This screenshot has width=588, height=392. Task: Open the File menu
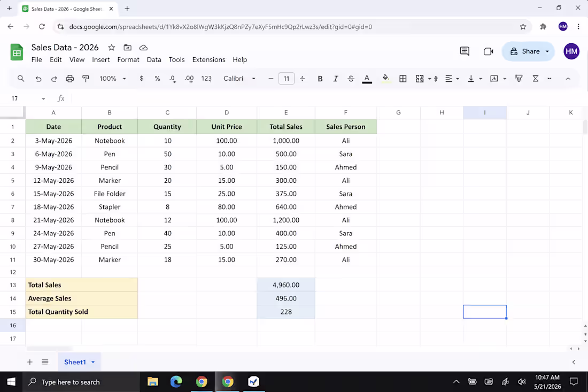pyautogui.click(x=36, y=60)
